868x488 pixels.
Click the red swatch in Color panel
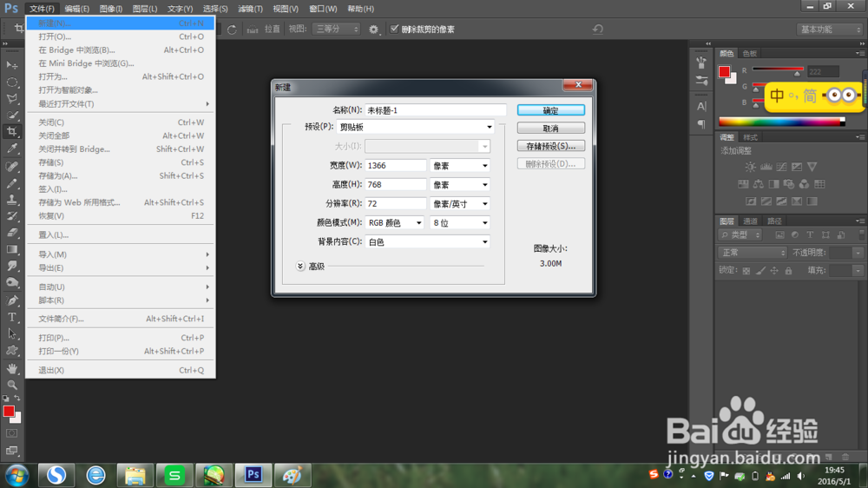[x=724, y=72]
